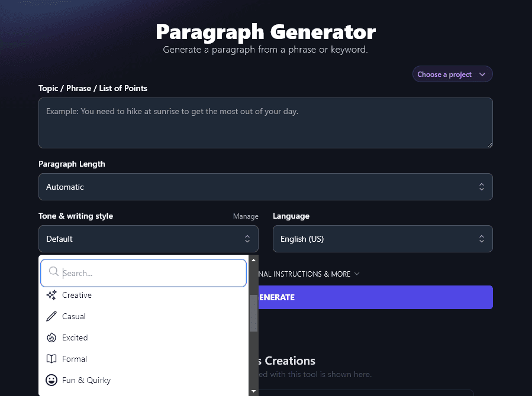This screenshot has width=532, height=396.
Task: Click the Manage link
Action: click(x=246, y=216)
